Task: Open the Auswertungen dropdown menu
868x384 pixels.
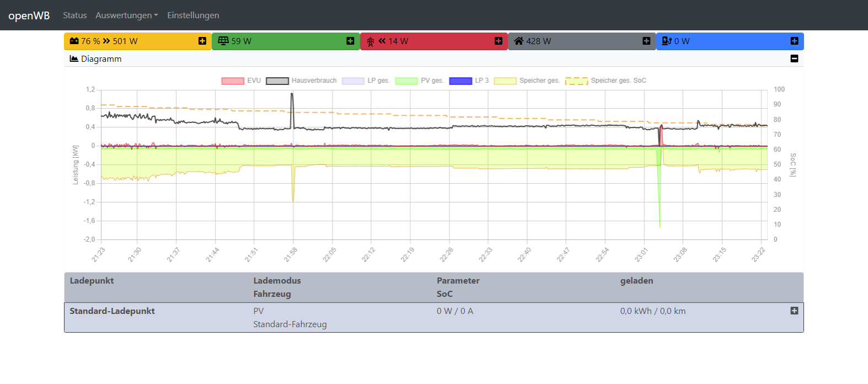Action: [x=126, y=15]
